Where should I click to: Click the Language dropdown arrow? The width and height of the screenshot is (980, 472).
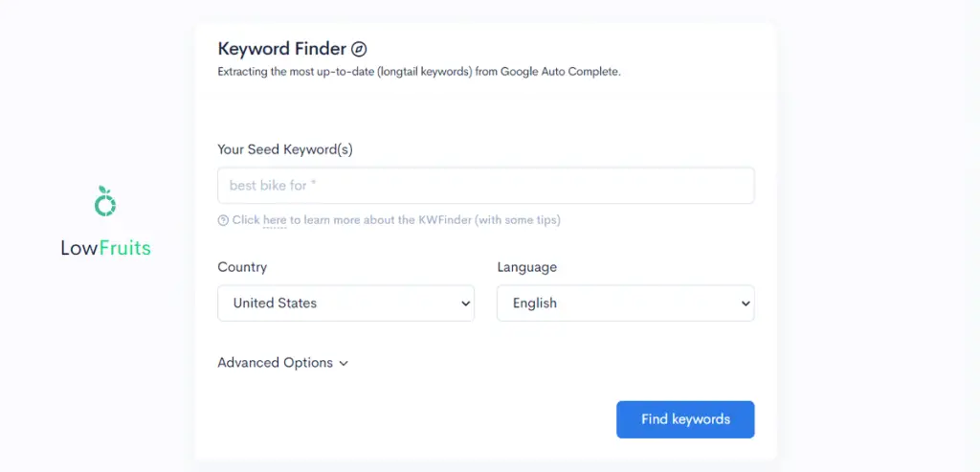tap(745, 303)
